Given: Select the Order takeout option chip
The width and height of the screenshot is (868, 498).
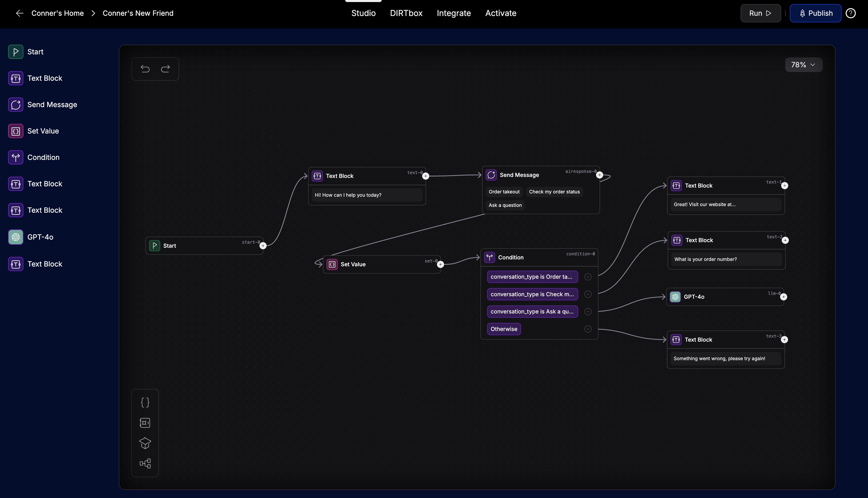Looking at the screenshot, I should (x=504, y=192).
